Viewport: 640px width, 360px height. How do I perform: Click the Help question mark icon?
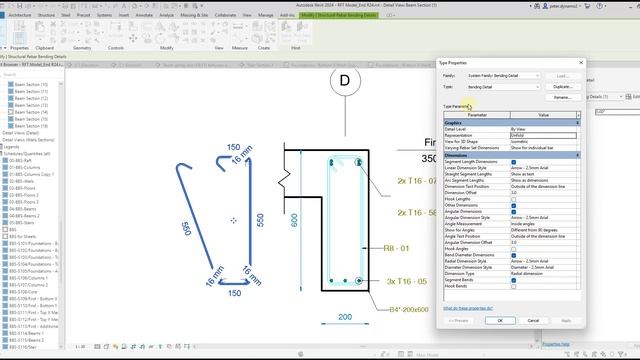click(x=599, y=6)
